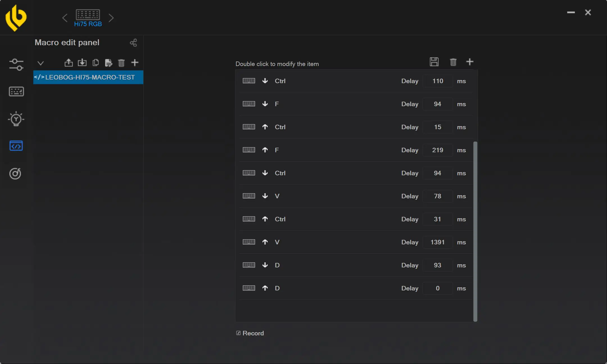This screenshot has width=607, height=364.
Task: Click the keyboard icon in F down row
Action: tap(249, 104)
